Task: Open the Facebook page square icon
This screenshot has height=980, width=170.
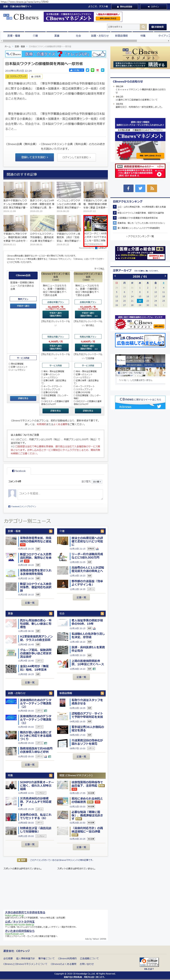Action: (x=128, y=188)
